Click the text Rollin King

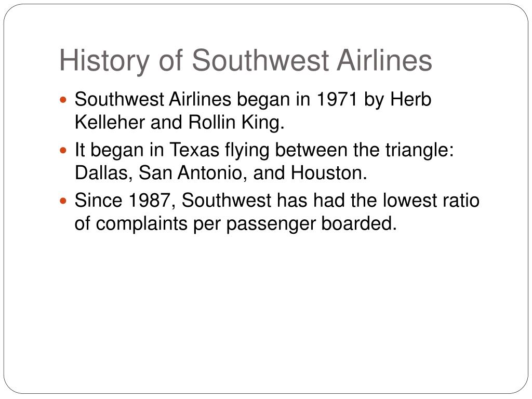[x=236, y=123]
